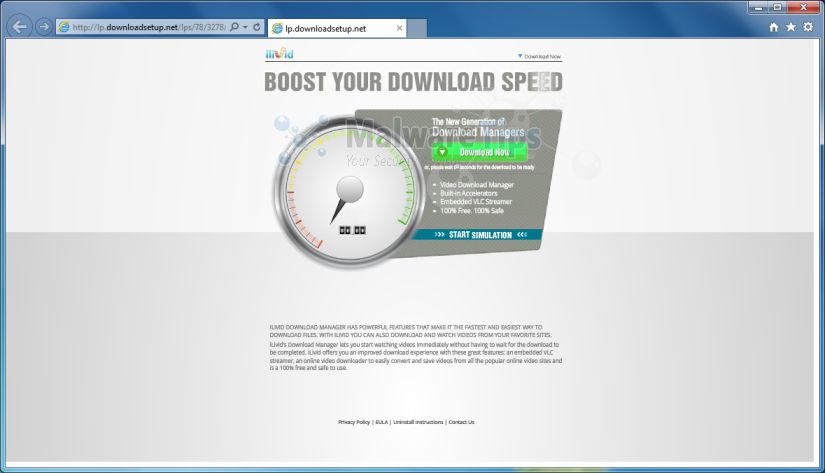
Task: Close the lp.downloadsetup.net tab
Action: [x=399, y=28]
